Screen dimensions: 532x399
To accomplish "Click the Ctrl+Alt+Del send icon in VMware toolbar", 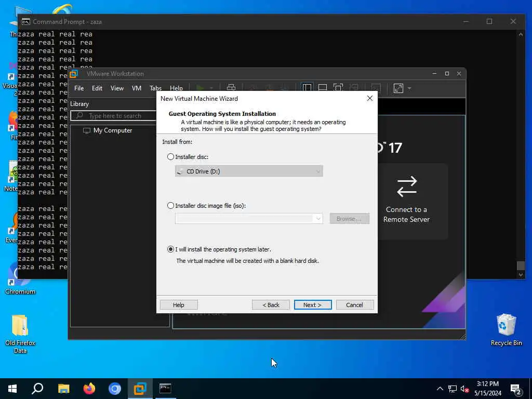I will (x=231, y=88).
